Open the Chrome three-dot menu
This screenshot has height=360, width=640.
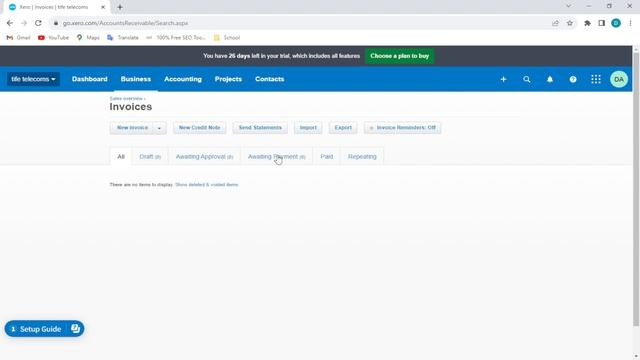[630, 23]
